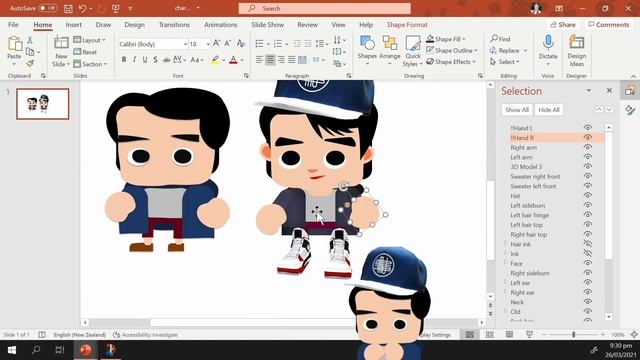The width and height of the screenshot is (640, 360).
Task: Click the Hide All button
Action: click(x=549, y=110)
